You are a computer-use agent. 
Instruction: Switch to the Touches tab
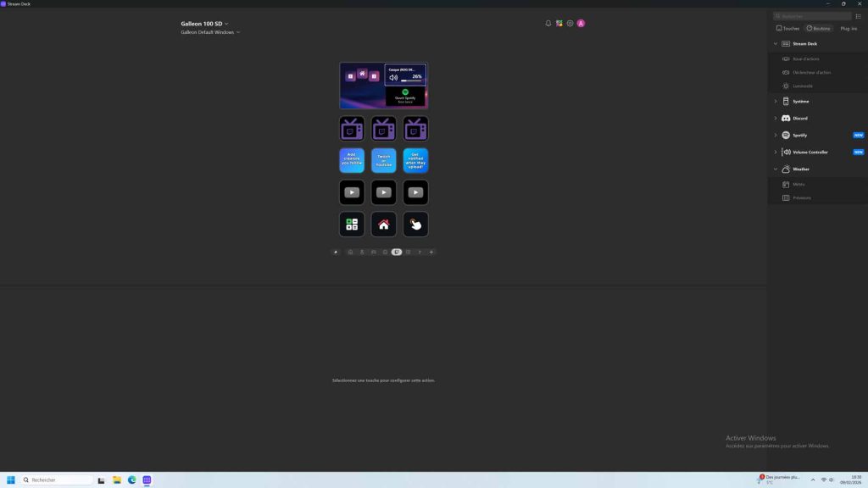pos(787,28)
